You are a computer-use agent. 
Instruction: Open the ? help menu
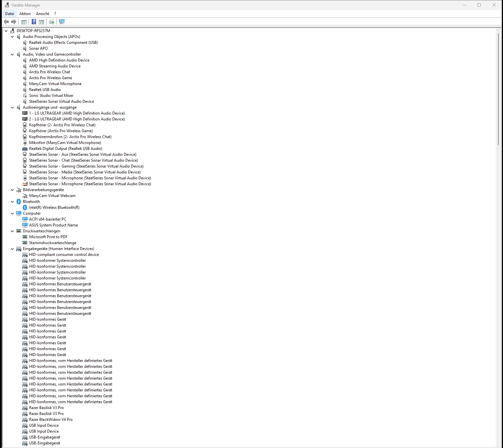tap(55, 14)
